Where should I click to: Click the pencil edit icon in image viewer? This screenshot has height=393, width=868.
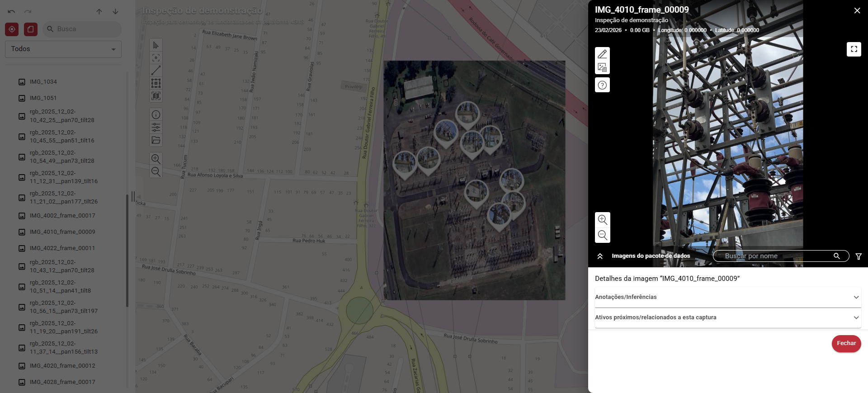pyautogui.click(x=602, y=54)
